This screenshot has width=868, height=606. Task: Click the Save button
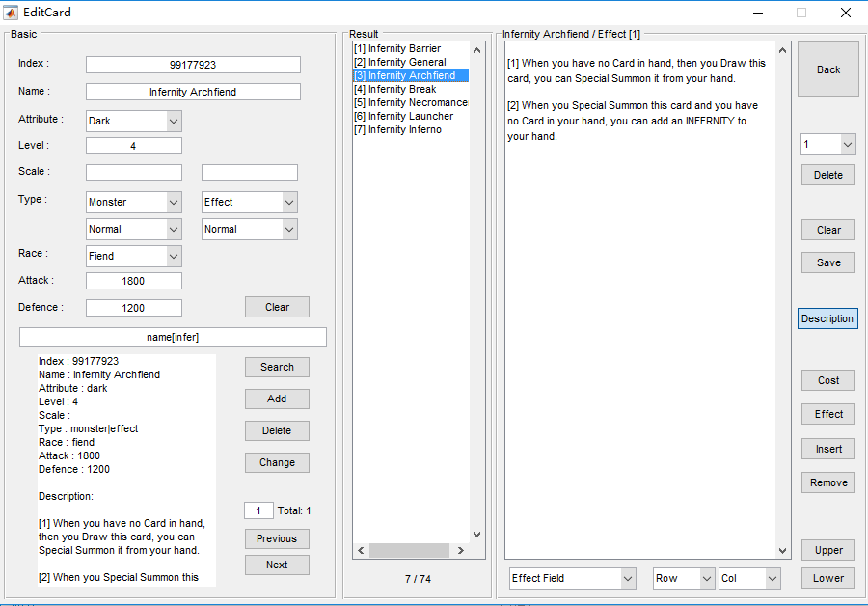tap(828, 262)
